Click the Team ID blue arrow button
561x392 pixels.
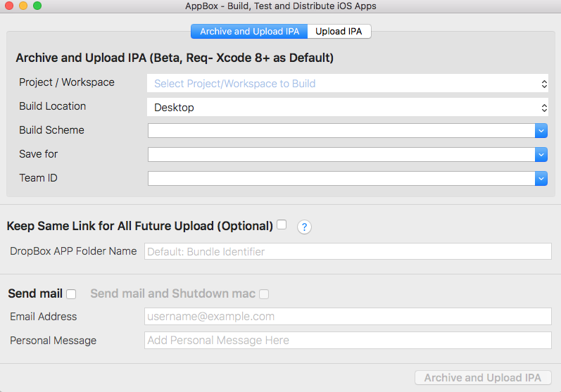(541, 179)
